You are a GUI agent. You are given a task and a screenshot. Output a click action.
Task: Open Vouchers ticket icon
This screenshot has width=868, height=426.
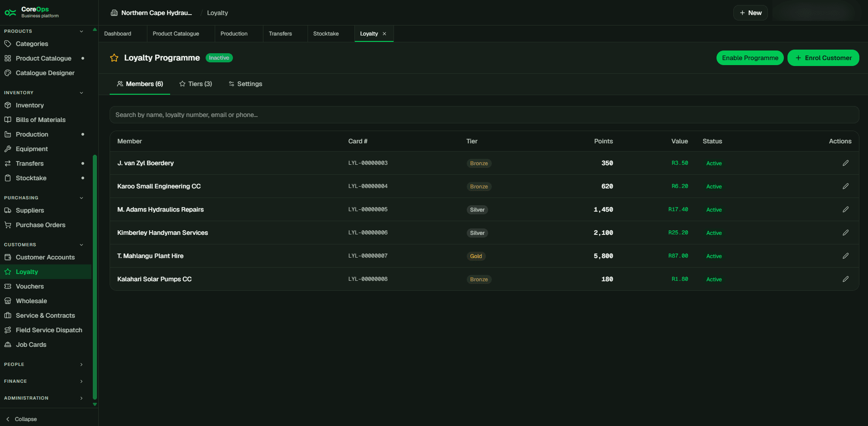(8, 286)
